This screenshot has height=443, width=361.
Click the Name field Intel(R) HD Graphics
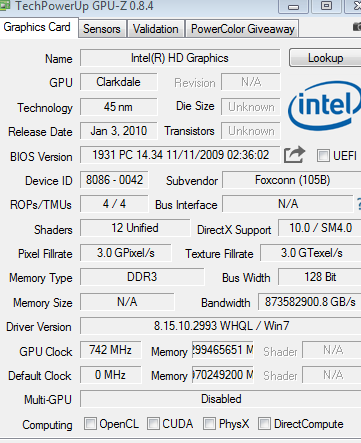coord(180,58)
